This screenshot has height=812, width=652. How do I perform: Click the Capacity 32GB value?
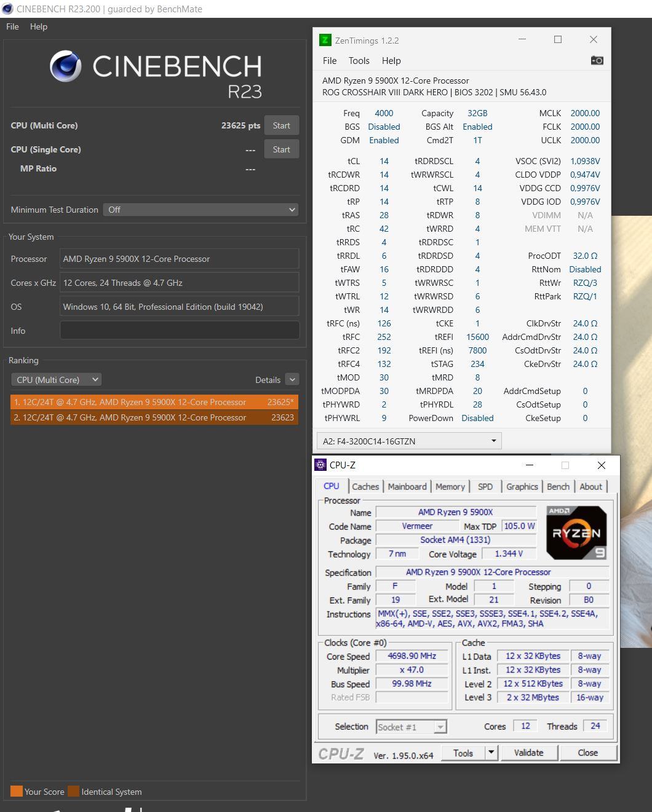coord(477,113)
